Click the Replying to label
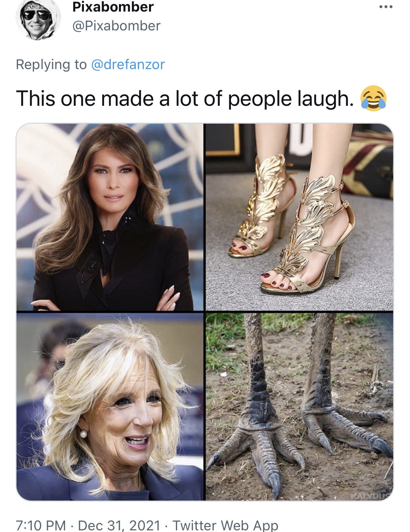Viewport: 410px width, 532px height. pyautogui.click(x=51, y=64)
